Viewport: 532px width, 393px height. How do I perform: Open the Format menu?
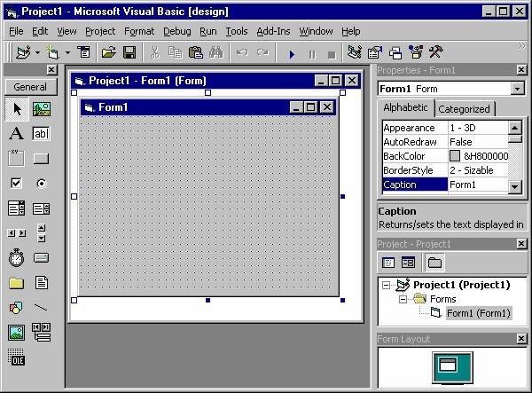click(x=139, y=31)
